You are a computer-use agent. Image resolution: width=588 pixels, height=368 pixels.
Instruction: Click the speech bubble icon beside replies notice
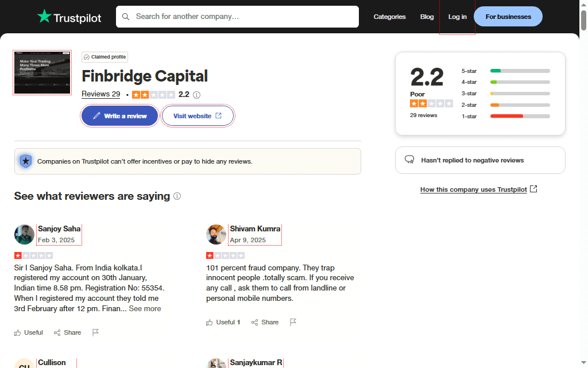409,160
